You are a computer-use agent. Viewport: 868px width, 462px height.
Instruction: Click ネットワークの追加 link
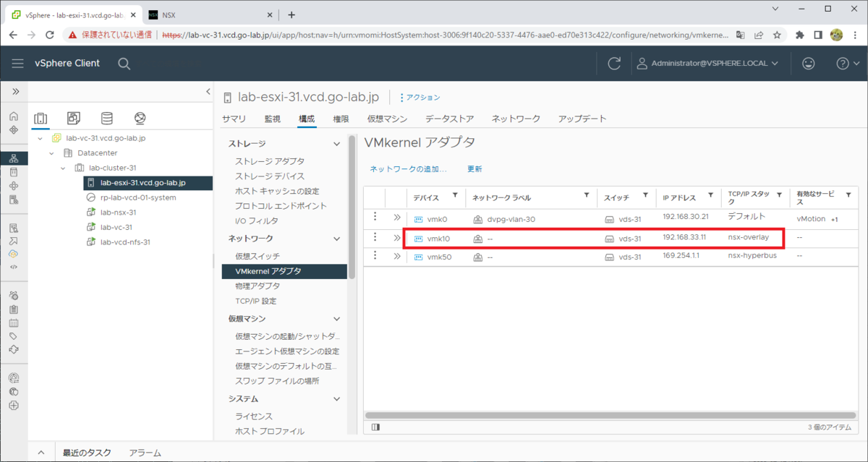click(x=408, y=168)
